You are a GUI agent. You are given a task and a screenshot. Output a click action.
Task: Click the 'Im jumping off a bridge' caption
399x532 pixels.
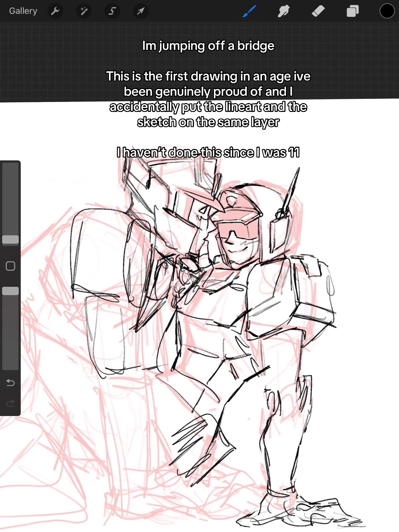pos(208,46)
